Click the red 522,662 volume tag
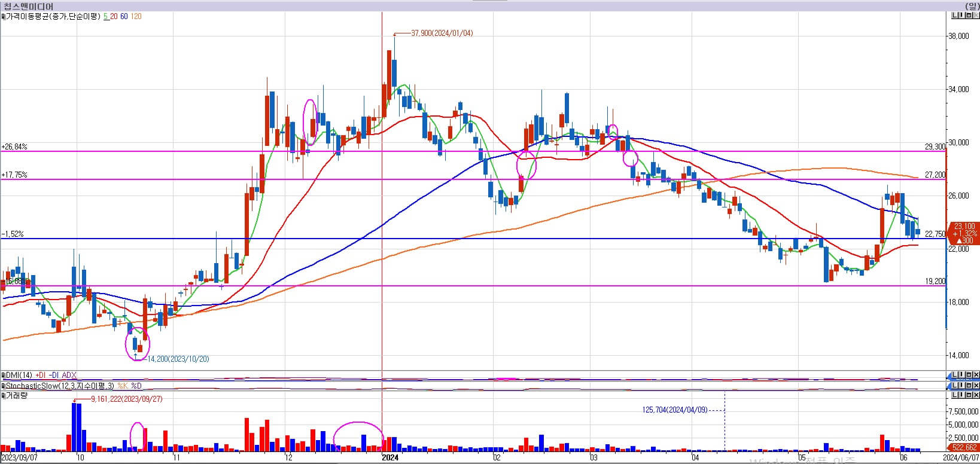The height and width of the screenshot is (464, 980). pos(963,447)
